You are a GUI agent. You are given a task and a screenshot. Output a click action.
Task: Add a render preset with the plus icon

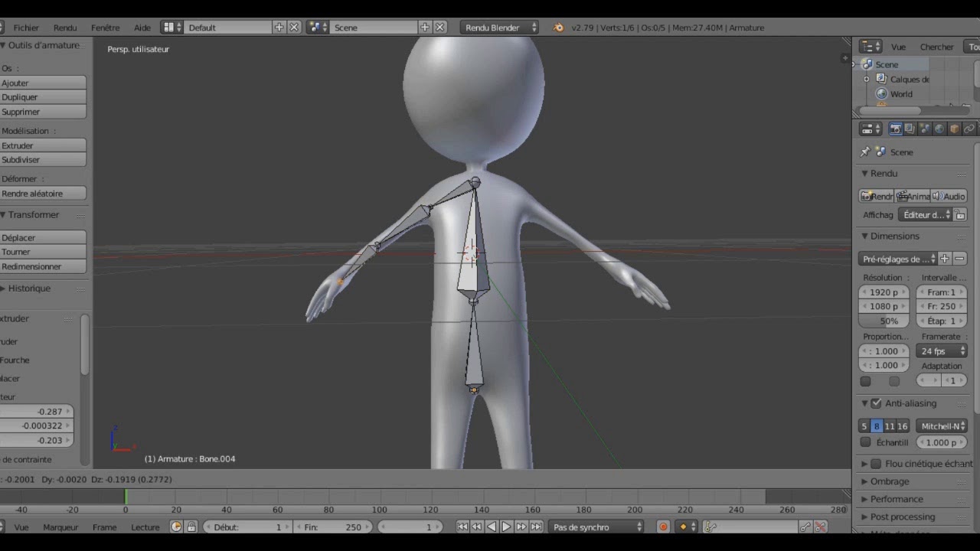pyautogui.click(x=945, y=259)
